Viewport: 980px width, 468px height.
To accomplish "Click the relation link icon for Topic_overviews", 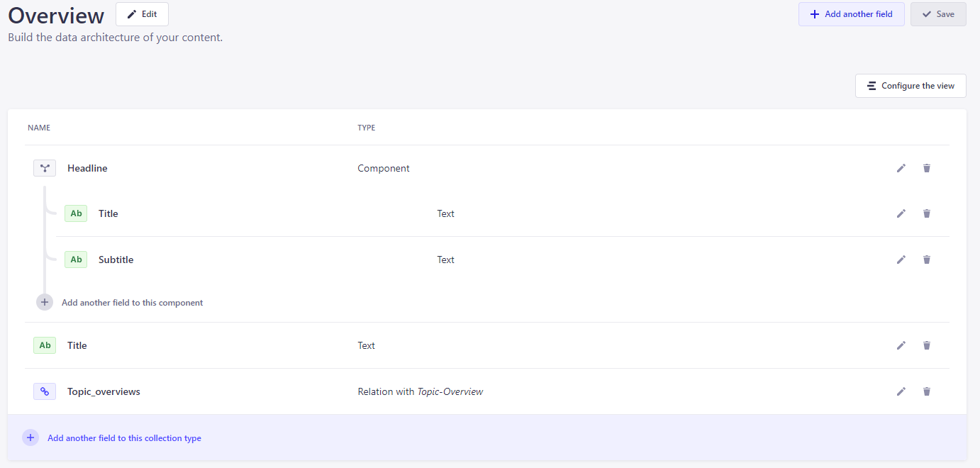I will click(x=45, y=391).
